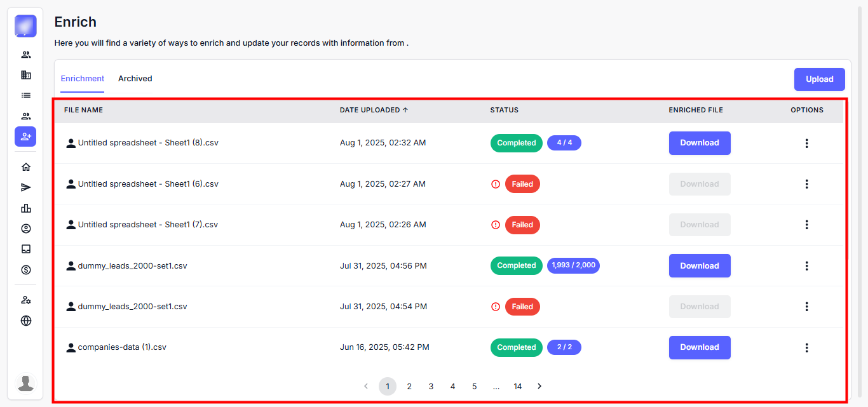The height and width of the screenshot is (407, 868).
Task: Open options menu for companies-data (1).csv
Action: (x=806, y=347)
